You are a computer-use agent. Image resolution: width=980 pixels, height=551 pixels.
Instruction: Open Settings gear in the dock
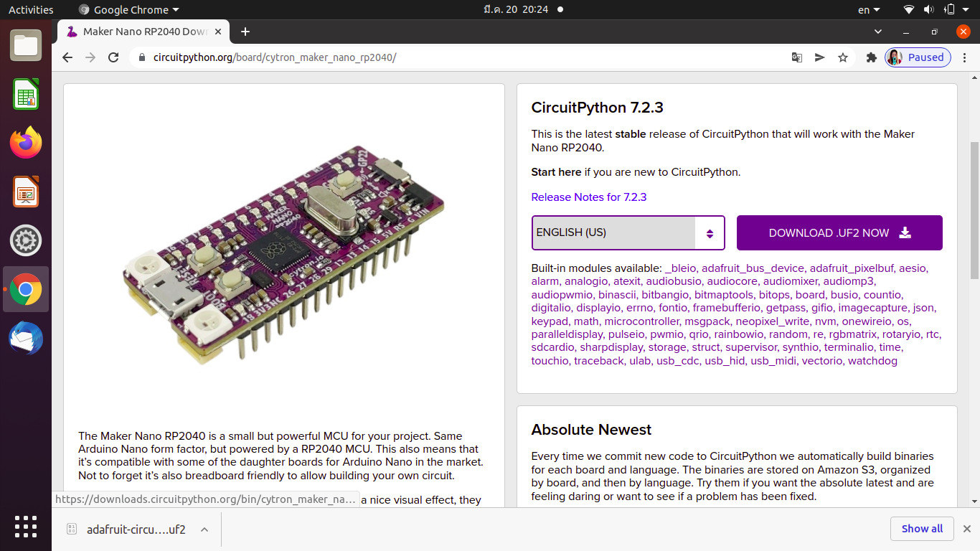pos(26,240)
